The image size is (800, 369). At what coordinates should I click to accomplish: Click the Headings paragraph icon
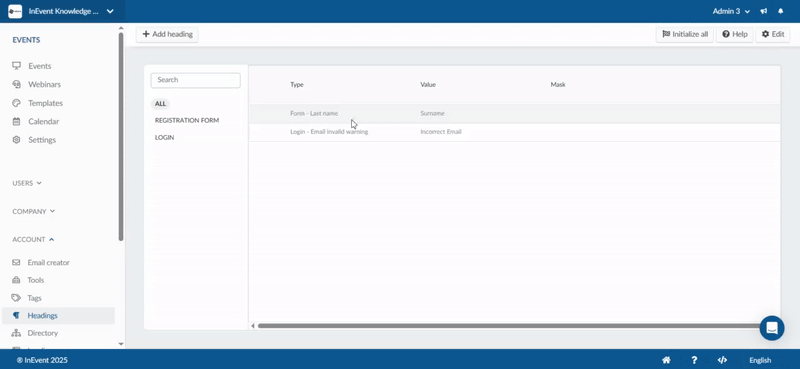click(x=16, y=315)
